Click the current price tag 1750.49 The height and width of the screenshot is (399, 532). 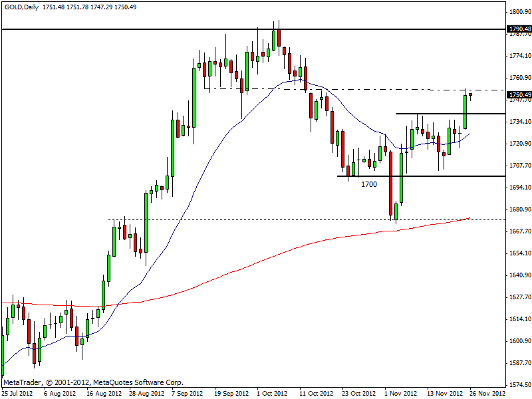519,95
